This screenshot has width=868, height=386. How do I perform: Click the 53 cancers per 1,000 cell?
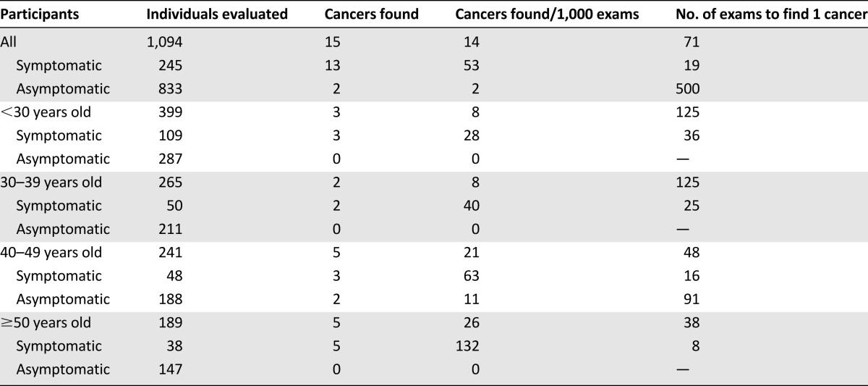coord(472,66)
